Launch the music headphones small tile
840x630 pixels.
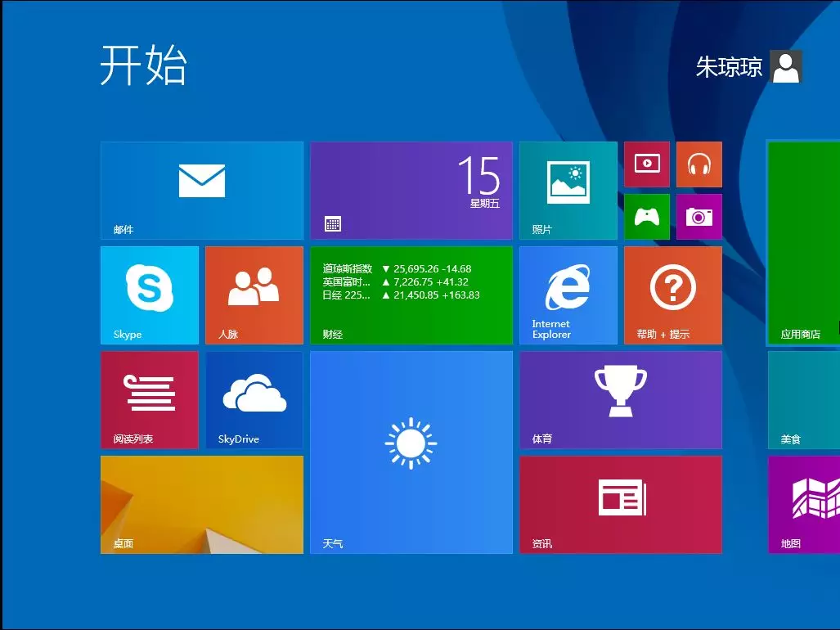(699, 164)
